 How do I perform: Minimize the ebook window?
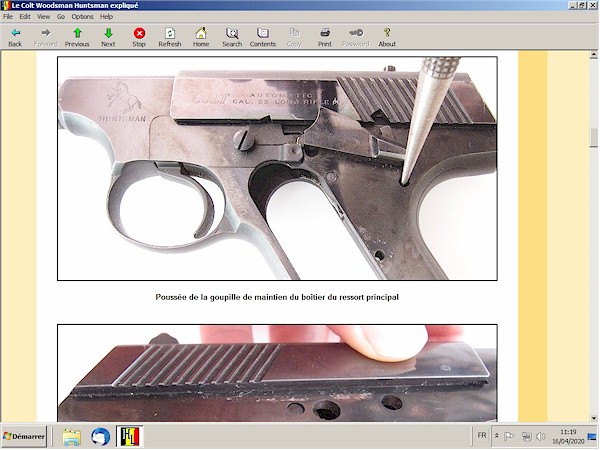(572, 5)
